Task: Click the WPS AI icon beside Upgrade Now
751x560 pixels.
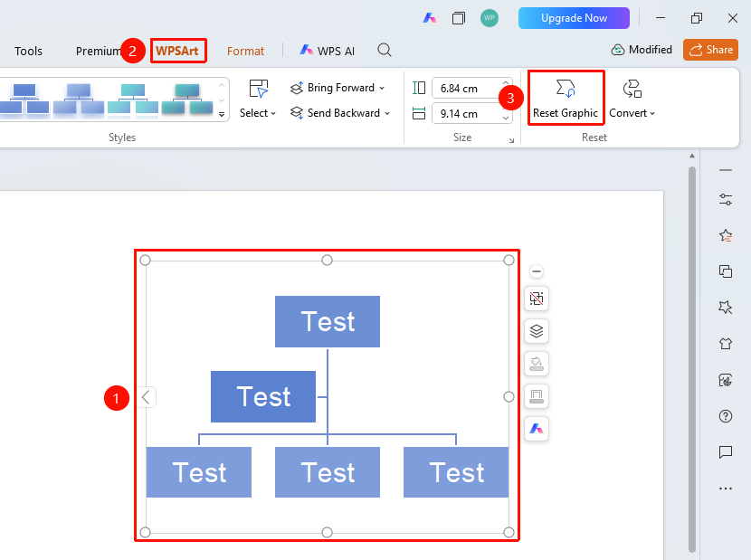Action: 430,18
